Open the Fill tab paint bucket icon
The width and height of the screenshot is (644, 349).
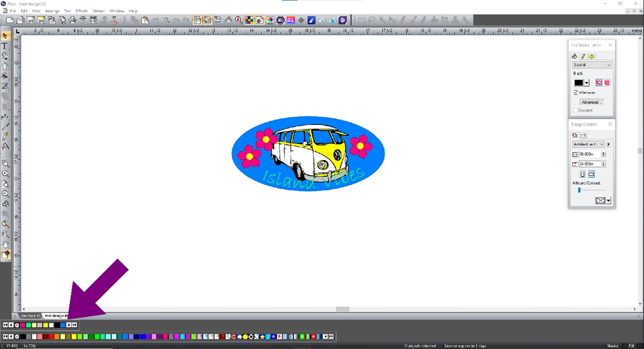[x=575, y=56]
